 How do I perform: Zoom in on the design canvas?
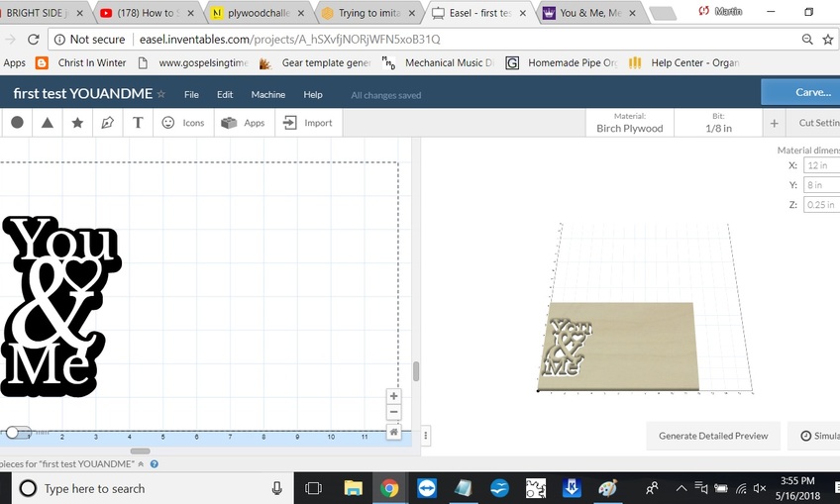tap(394, 396)
